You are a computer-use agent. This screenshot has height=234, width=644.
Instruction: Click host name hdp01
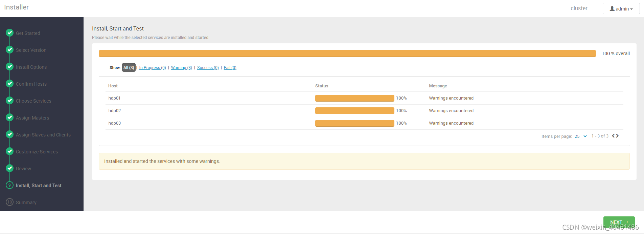pyautogui.click(x=114, y=98)
